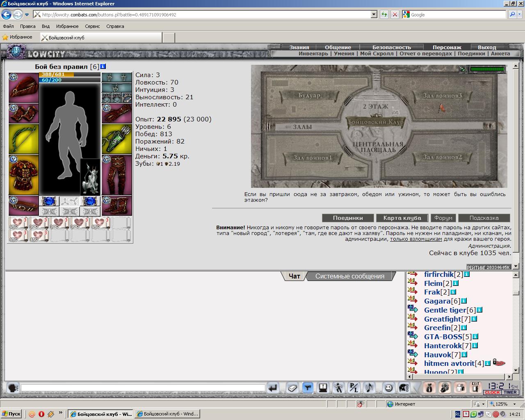
Task: Click the red armor chest slot
Action: coord(24,175)
